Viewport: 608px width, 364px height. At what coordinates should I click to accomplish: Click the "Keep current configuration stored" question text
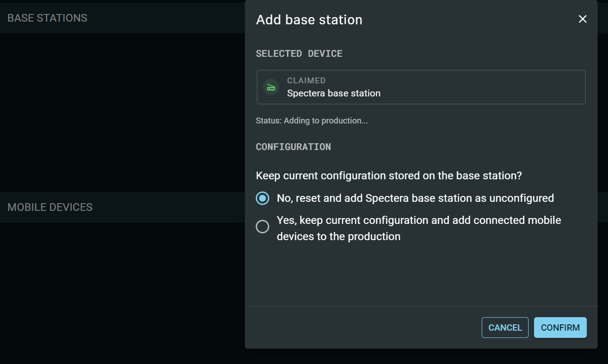click(389, 176)
